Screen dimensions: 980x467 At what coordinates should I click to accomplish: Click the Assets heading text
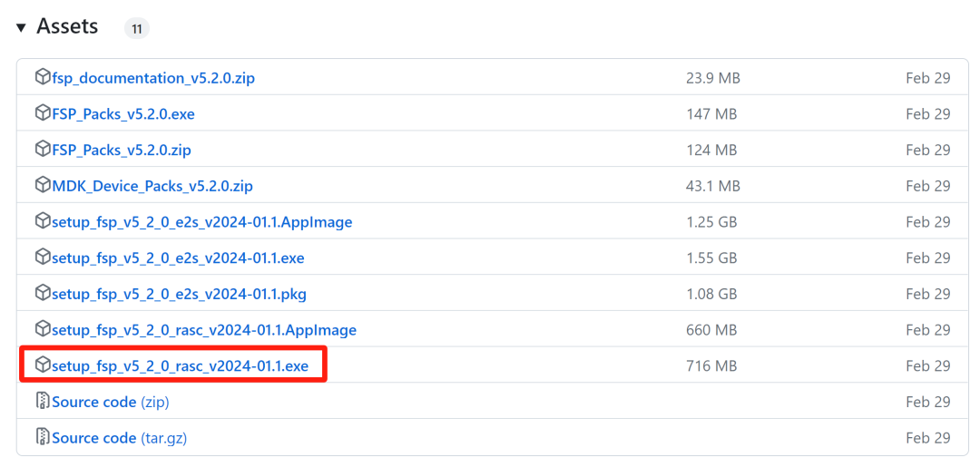coord(67,27)
